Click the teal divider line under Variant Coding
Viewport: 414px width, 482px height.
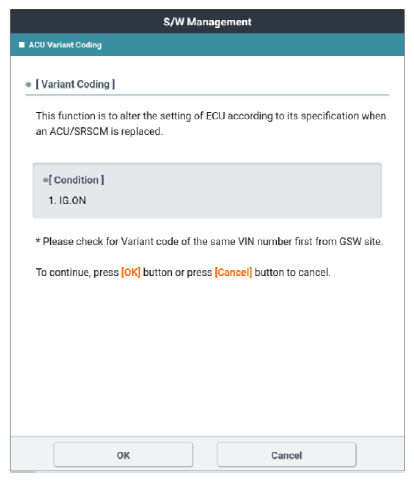tap(207, 95)
